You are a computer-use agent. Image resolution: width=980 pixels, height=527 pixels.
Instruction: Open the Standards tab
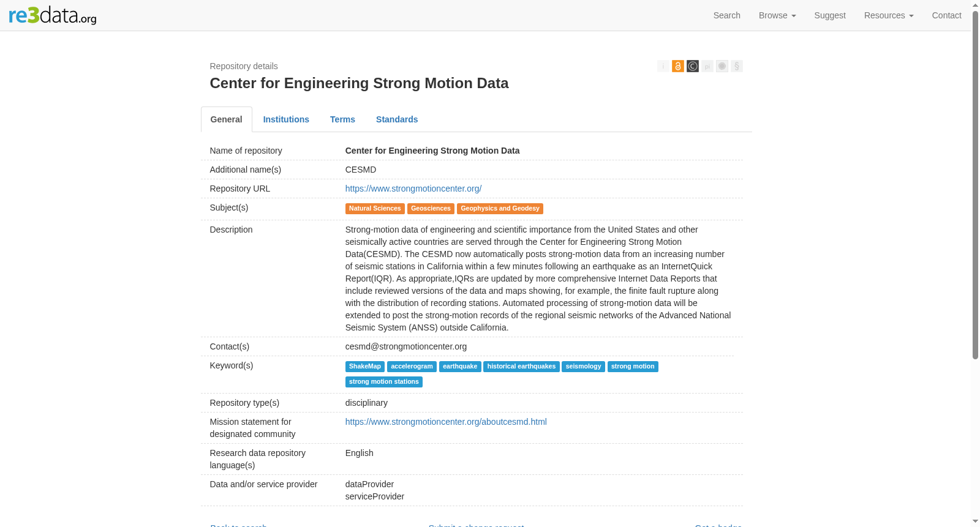[x=397, y=119]
